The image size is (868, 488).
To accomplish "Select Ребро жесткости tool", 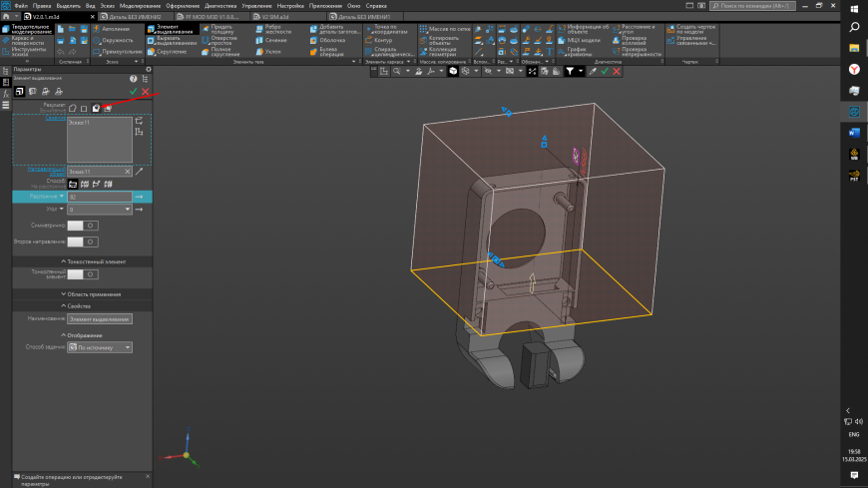I will tap(273, 29).
